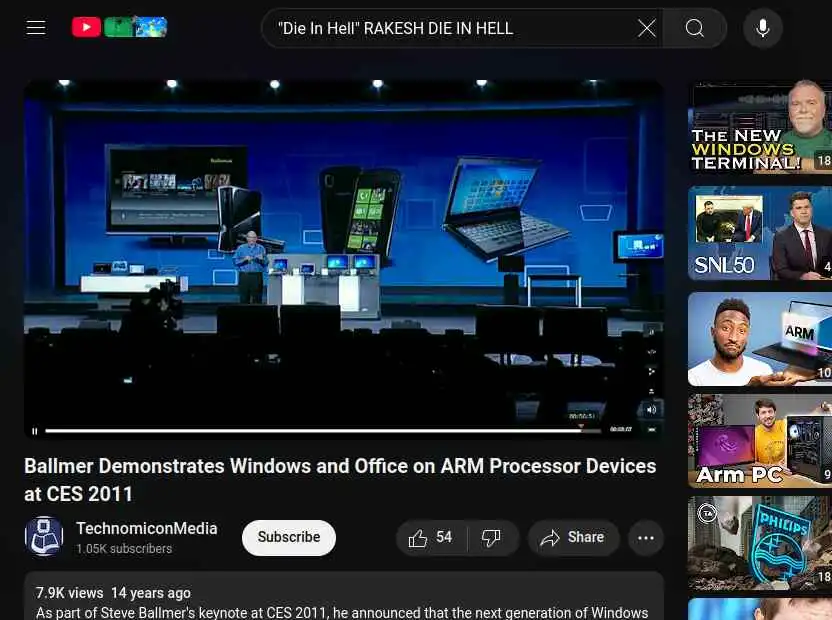
Task: Mute the video with the speaker icon
Action: tap(651, 410)
